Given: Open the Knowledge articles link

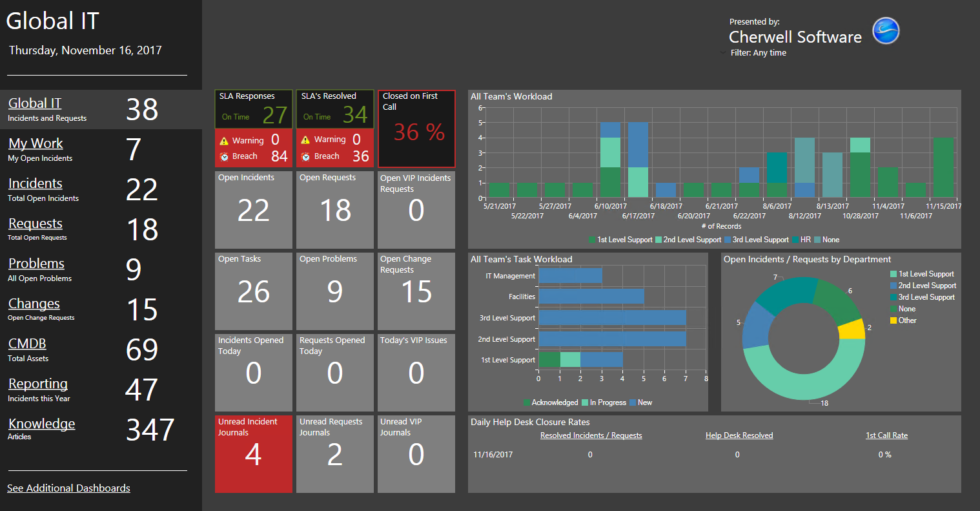Looking at the screenshot, I should click(x=42, y=424).
